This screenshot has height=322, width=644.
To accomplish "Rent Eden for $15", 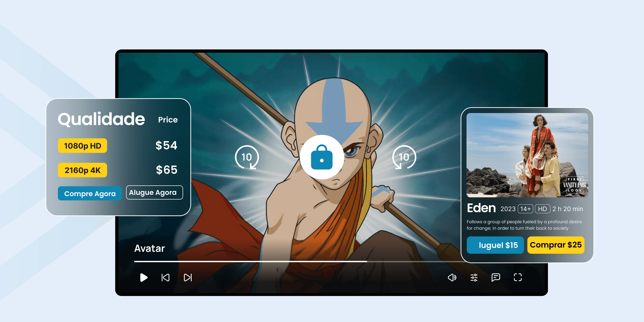I will (x=495, y=245).
